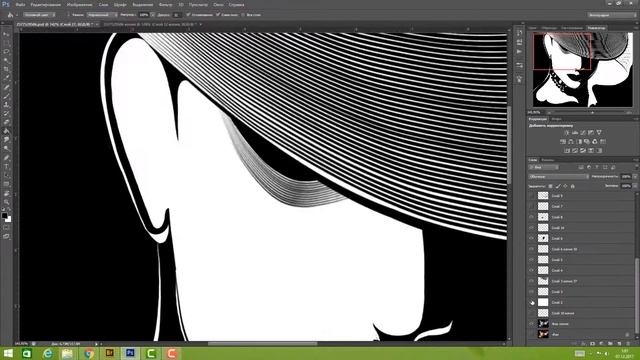
Task: Hide the Слой 8 layer
Action: [531, 217]
